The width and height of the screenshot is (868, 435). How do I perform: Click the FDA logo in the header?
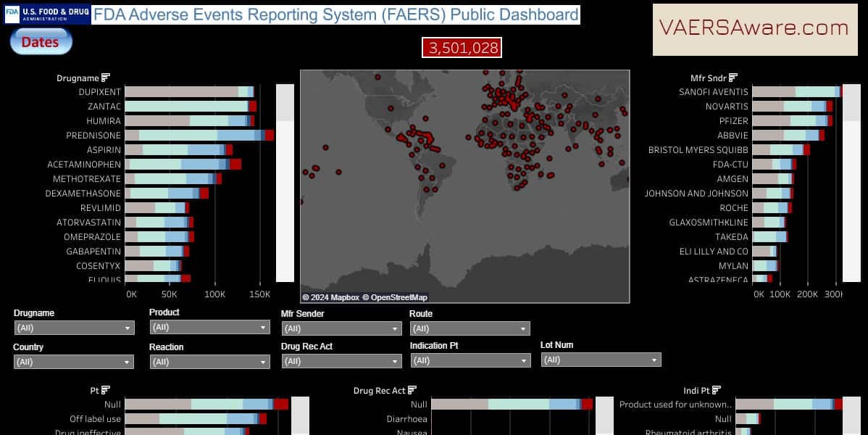coord(47,14)
